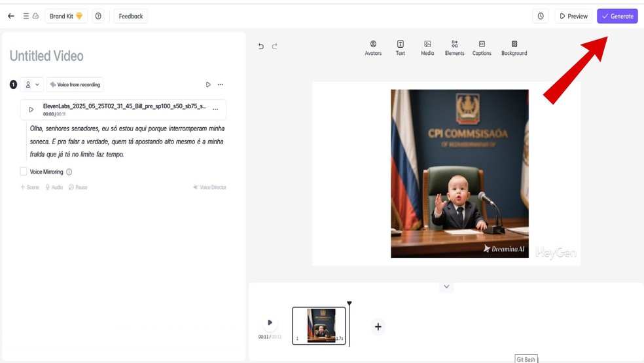Viewport: 644px width, 363px height.
Task: Open the Background tool
Action: coord(514,48)
